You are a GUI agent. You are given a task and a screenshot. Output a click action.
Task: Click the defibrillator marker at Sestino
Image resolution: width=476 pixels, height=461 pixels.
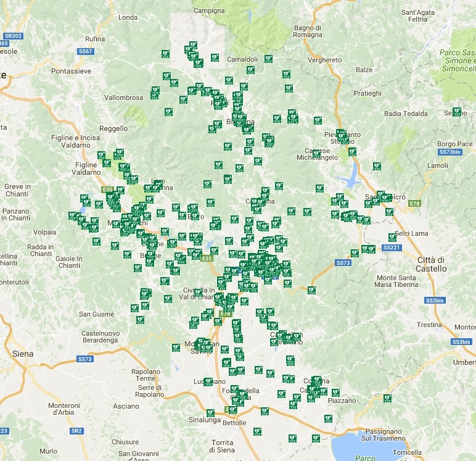tap(456, 112)
